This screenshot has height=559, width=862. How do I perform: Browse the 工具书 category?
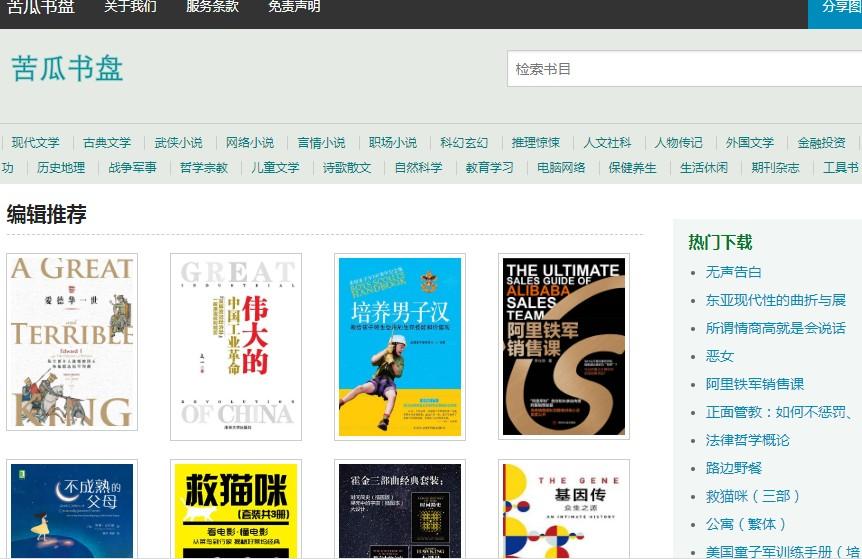point(841,168)
